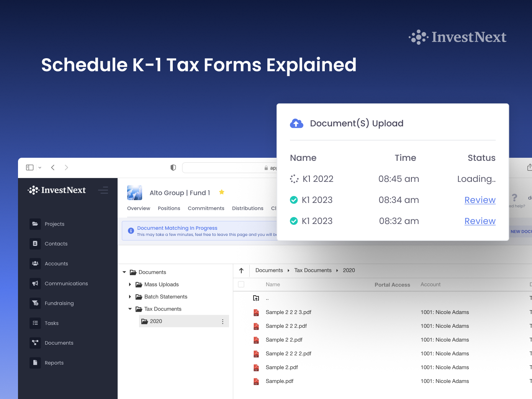This screenshot has width=532, height=399.
Task: Sort by the Name column header
Action: click(273, 285)
